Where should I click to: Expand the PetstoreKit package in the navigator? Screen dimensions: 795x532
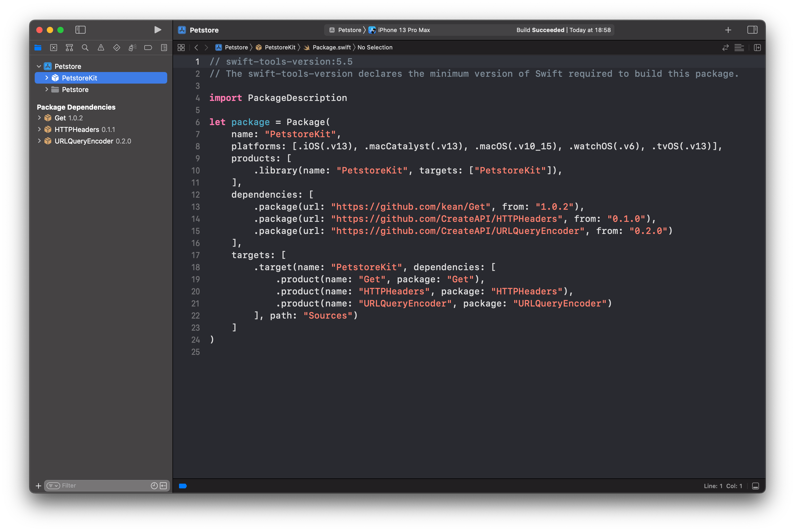tap(47, 78)
